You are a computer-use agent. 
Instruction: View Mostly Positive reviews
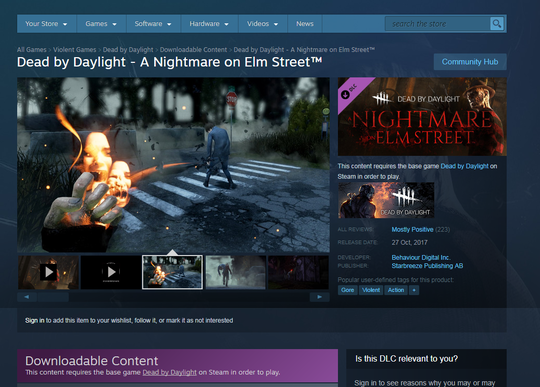(412, 230)
